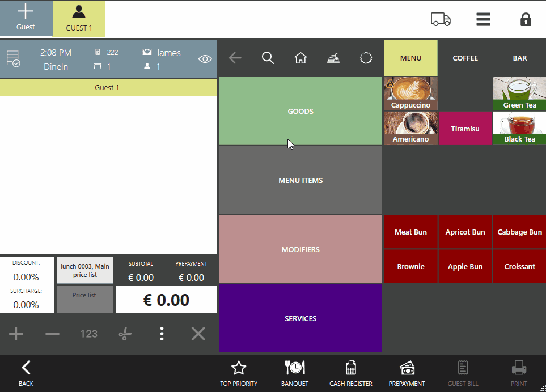Open the menu search magnifier
This screenshot has height=392, width=546.
pos(268,58)
